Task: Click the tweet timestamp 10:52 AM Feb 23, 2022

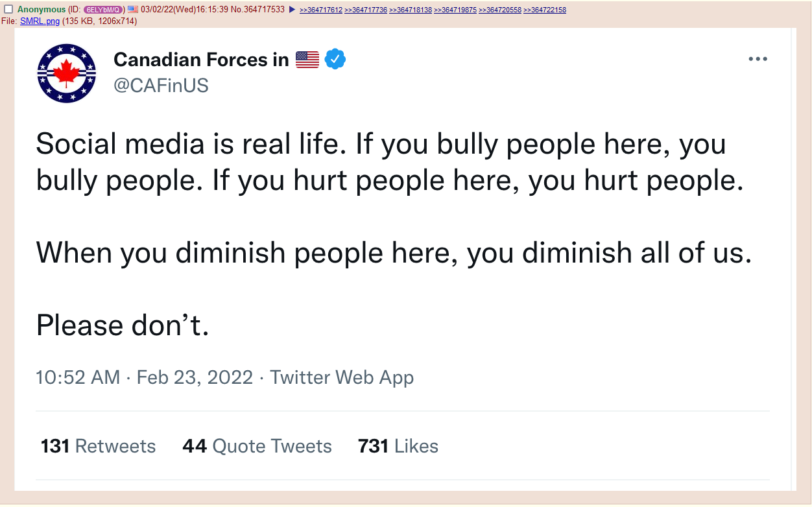Action: (x=144, y=377)
